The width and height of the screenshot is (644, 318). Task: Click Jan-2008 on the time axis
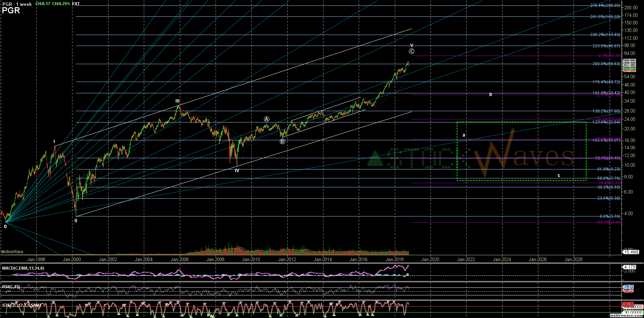coord(215,259)
